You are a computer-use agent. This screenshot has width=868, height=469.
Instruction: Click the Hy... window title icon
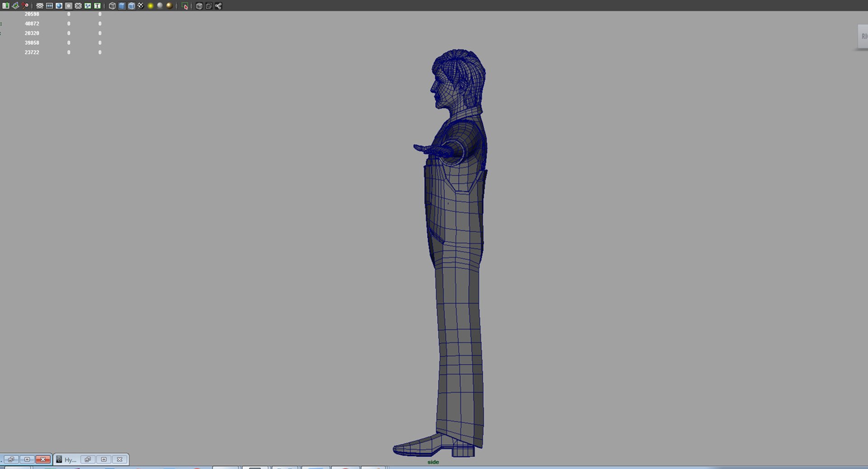point(59,460)
